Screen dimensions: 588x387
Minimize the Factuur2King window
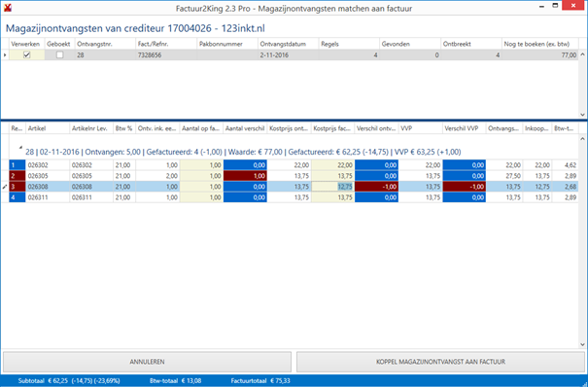point(542,7)
